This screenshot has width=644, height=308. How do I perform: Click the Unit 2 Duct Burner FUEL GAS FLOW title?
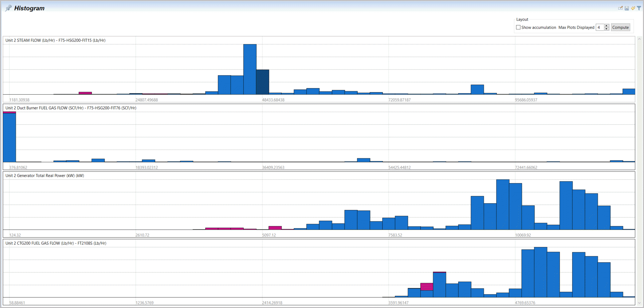tap(71, 108)
